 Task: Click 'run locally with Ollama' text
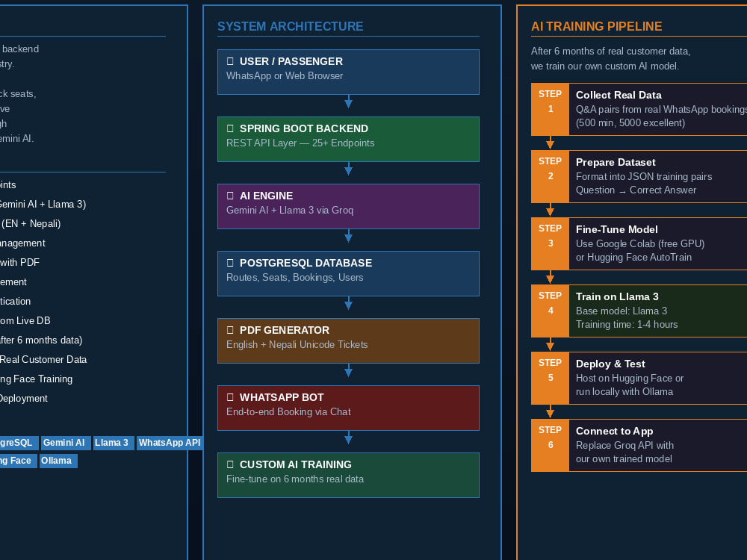click(624, 391)
